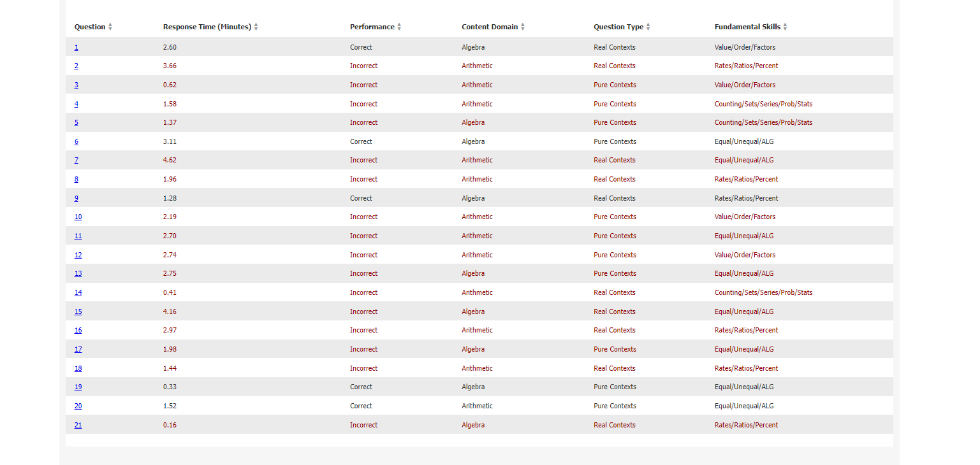
Task: Open question 19 link
Action: click(x=78, y=387)
